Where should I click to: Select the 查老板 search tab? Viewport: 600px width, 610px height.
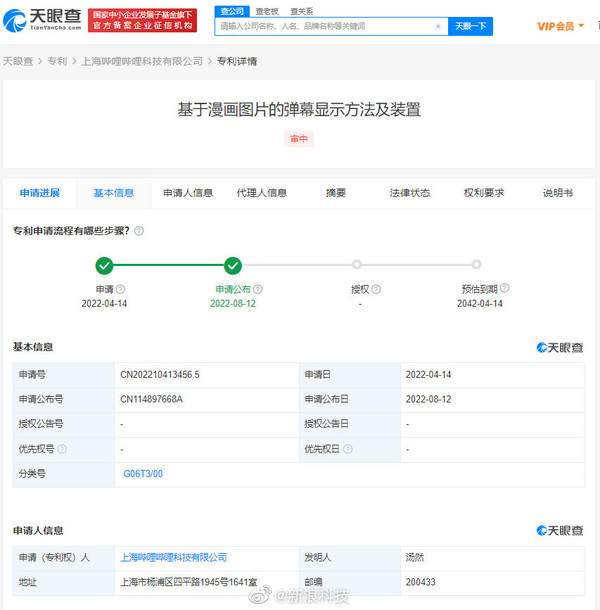click(267, 11)
